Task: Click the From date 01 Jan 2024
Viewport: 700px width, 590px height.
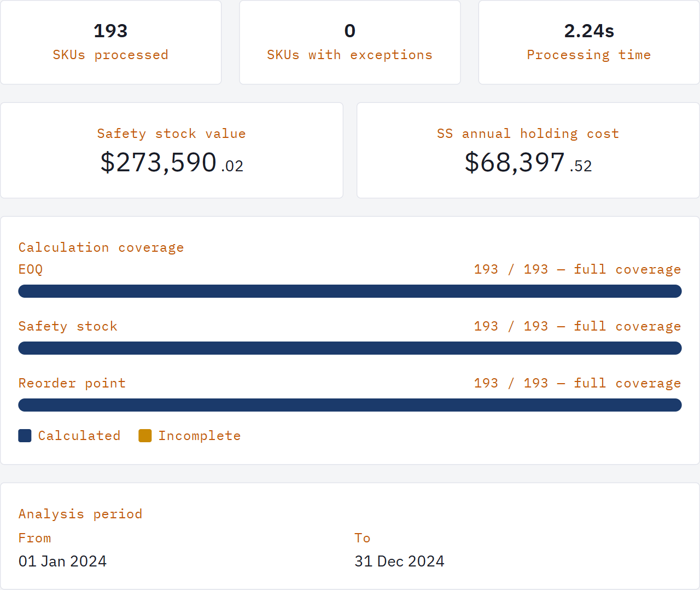Action: [x=63, y=561]
